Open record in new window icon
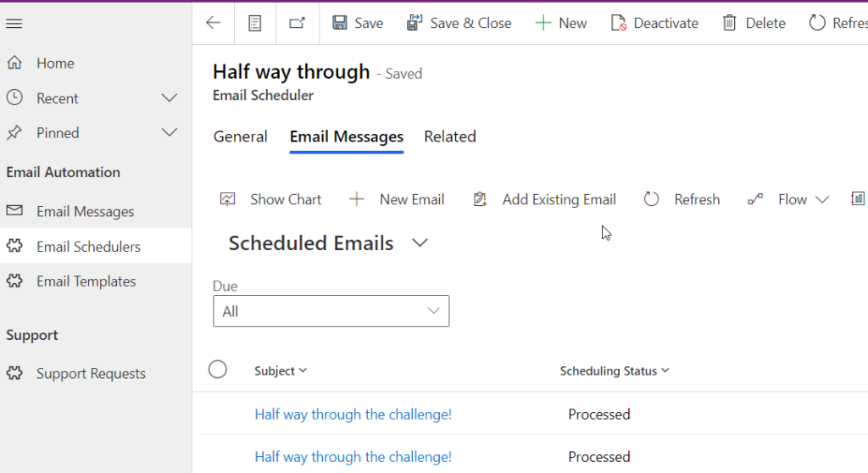 tap(298, 23)
